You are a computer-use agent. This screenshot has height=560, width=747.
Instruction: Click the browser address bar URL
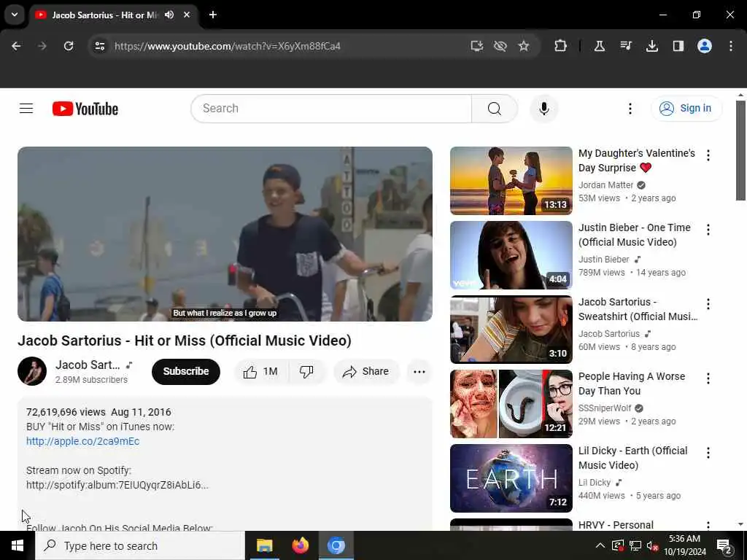tap(228, 46)
